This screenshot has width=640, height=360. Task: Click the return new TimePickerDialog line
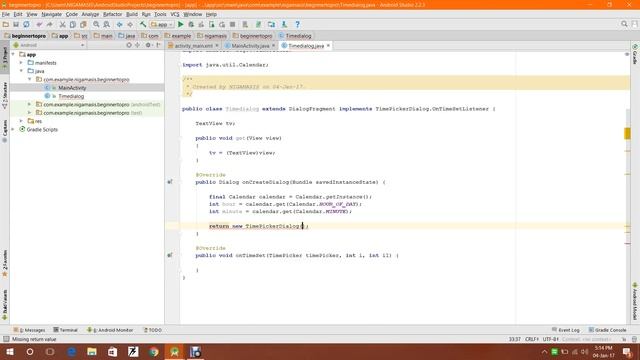259,226
